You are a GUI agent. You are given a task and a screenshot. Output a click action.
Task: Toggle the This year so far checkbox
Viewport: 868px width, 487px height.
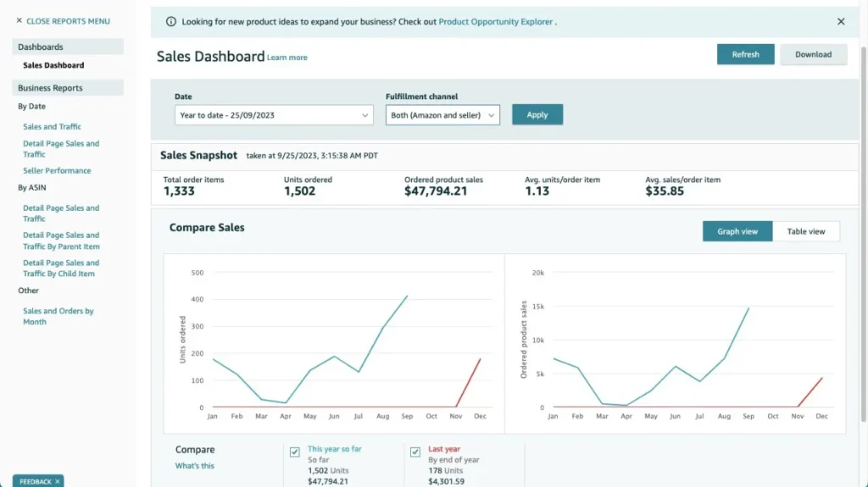[295, 452]
